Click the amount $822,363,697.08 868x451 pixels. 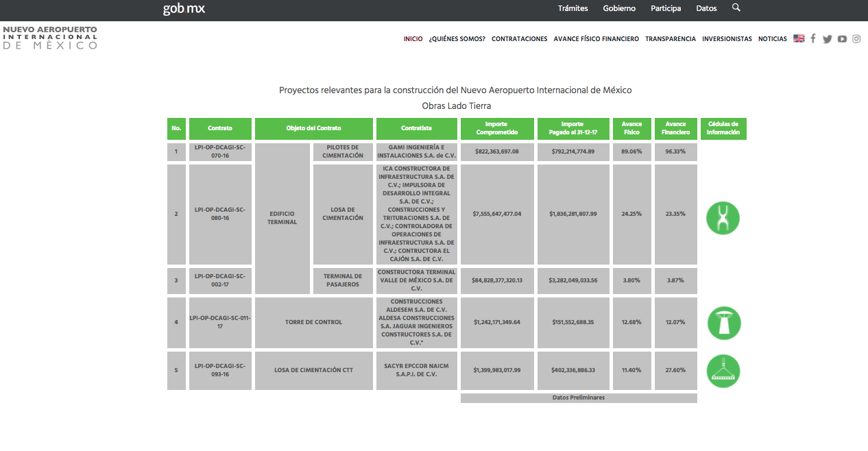pyautogui.click(x=497, y=151)
